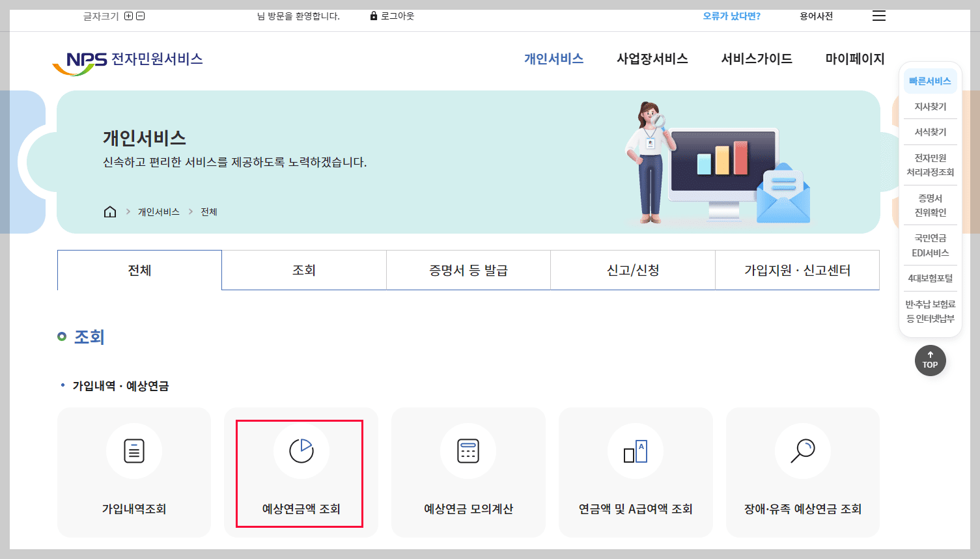This screenshot has width=980, height=559.
Task: Select the 장애·유족 예상연금 조회 magnifier icon
Action: pos(802,450)
